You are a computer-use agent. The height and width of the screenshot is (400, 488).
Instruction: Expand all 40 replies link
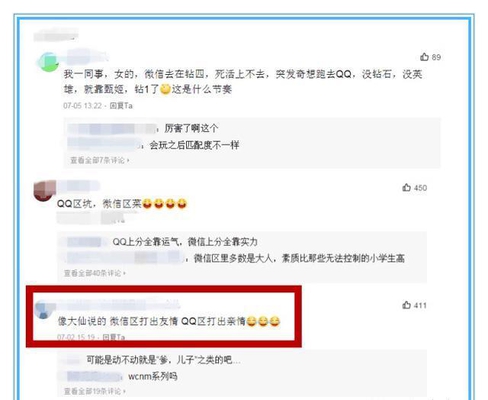[x=95, y=273]
